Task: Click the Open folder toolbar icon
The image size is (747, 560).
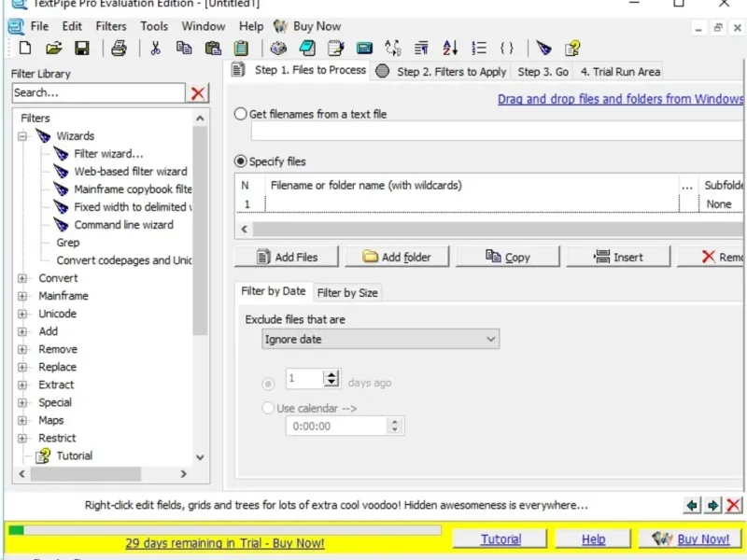Action: coord(54,49)
